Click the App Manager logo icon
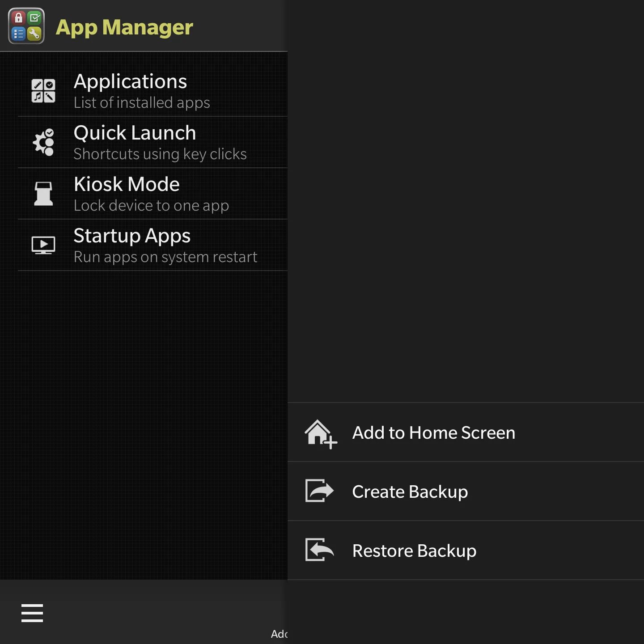The width and height of the screenshot is (644, 644). click(26, 26)
